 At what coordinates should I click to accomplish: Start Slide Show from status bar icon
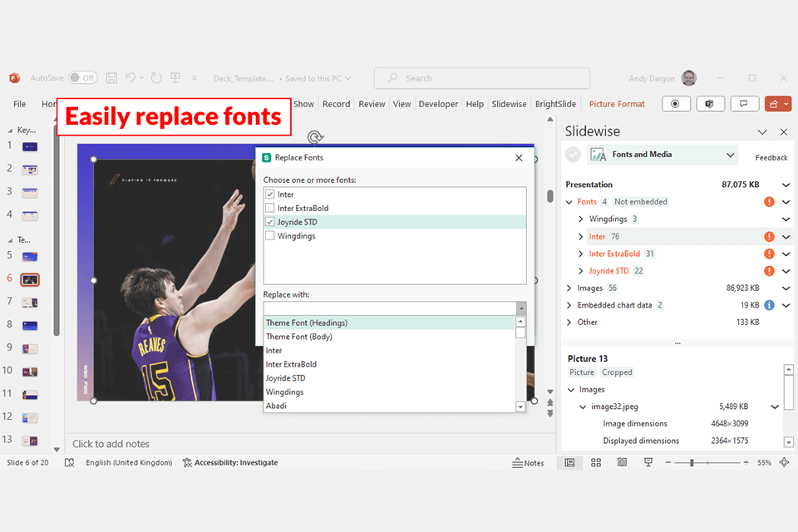pyautogui.click(x=648, y=462)
